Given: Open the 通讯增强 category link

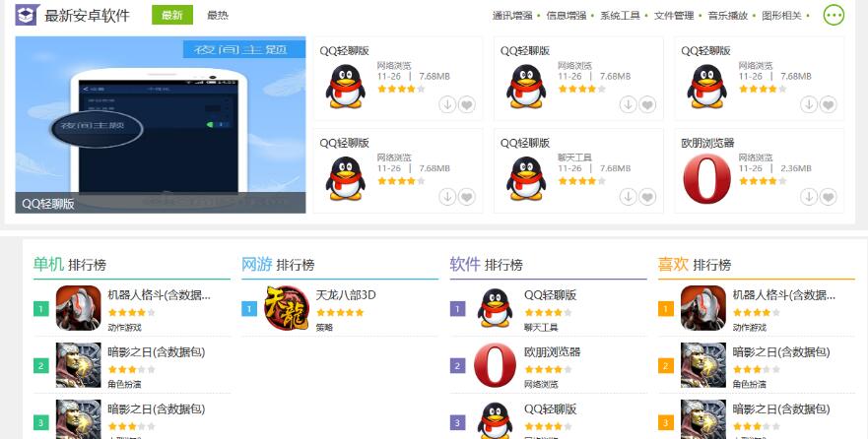Looking at the screenshot, I should coord(512,16).
